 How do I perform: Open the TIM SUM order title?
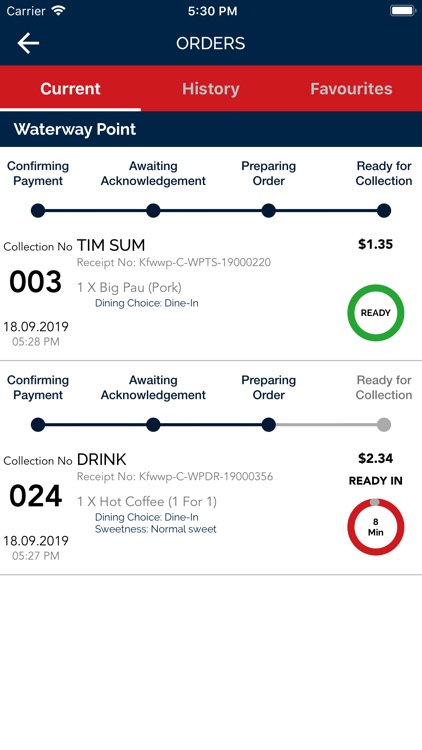[x=111, y=245]
